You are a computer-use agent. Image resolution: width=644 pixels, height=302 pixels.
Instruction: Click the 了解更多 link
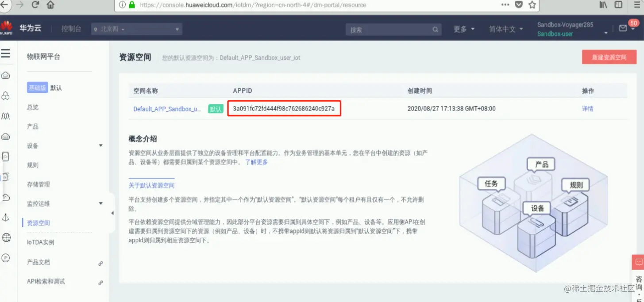[x=256, y=162]
